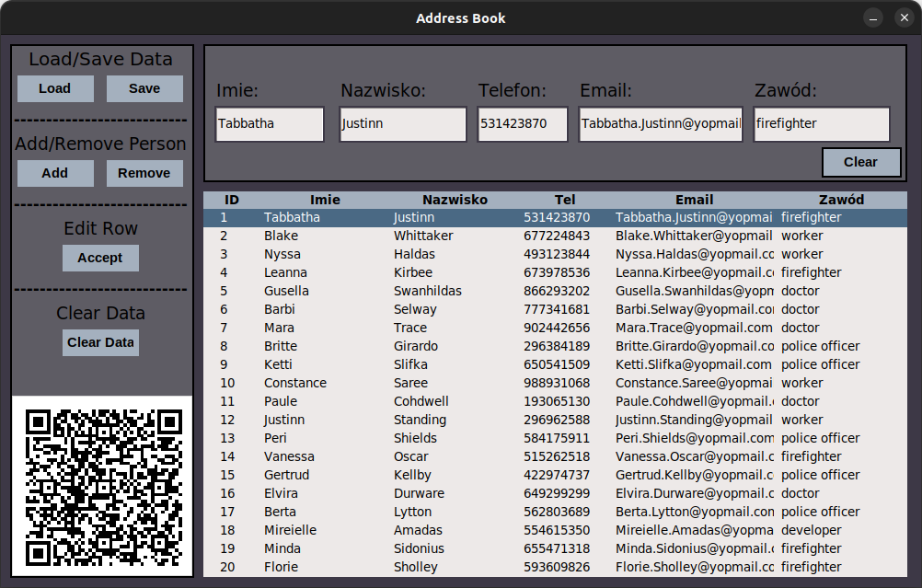Focus the Nazwisko text field
Viewport: 922px width, 588px height.
pyautogui.click(x=402, y=123)
